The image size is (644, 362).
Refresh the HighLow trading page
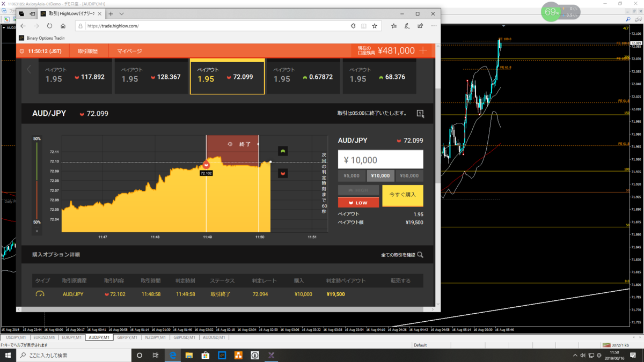(x=49, y=26)
